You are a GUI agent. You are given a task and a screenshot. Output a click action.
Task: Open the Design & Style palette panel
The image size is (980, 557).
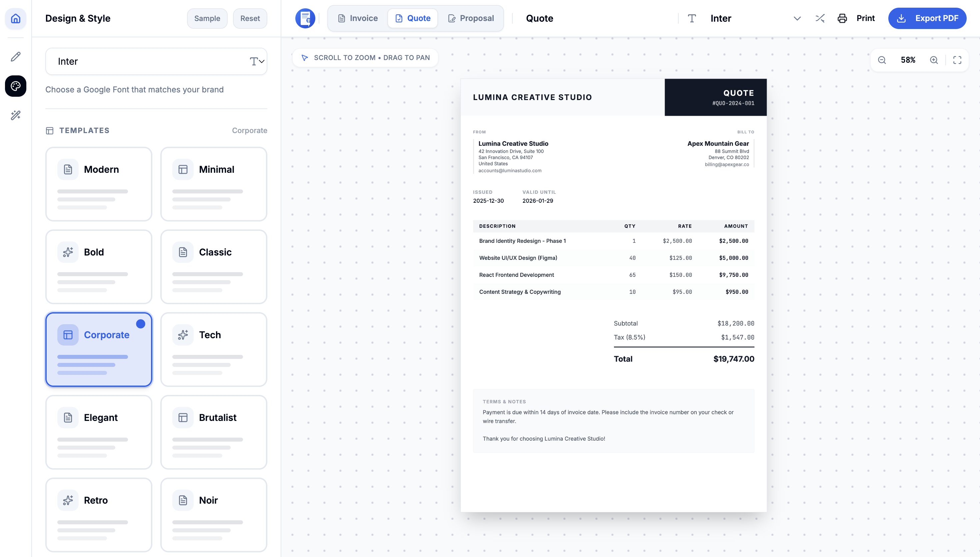tap(16, 86)
